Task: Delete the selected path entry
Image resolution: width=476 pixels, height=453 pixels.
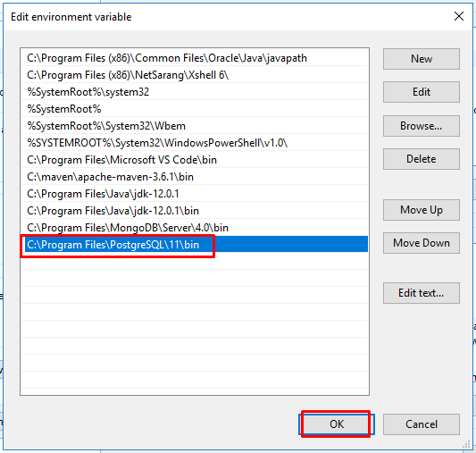Action: (x=421, y=159)
